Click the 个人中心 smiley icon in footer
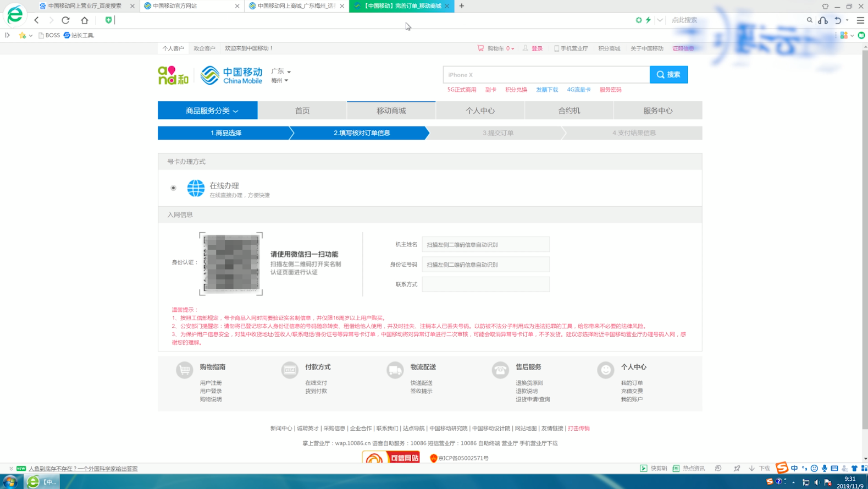This screenshot has height=489, width=868. [606, 370]
